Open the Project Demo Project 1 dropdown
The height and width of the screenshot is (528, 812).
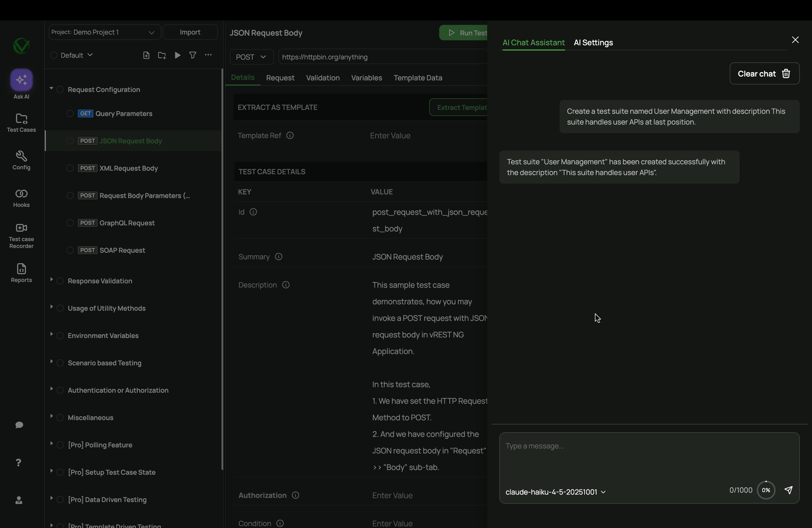[x=104, y=32]
